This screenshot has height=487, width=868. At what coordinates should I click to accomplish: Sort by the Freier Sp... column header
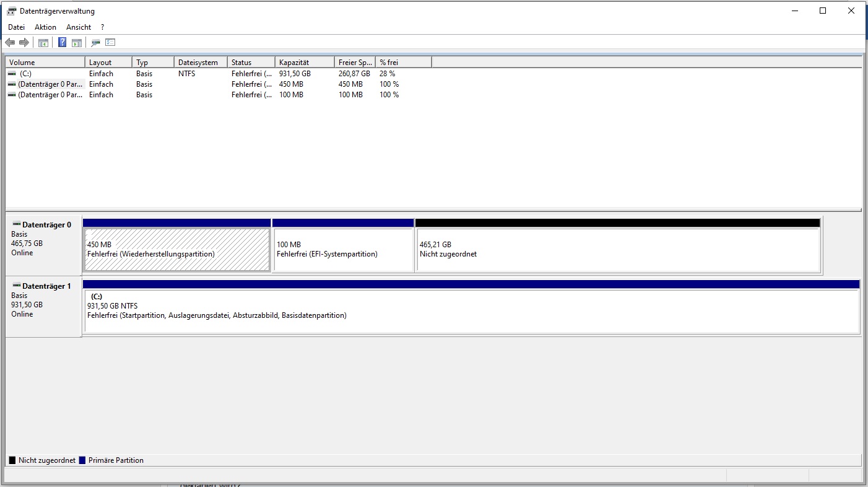tap(355, 63)
